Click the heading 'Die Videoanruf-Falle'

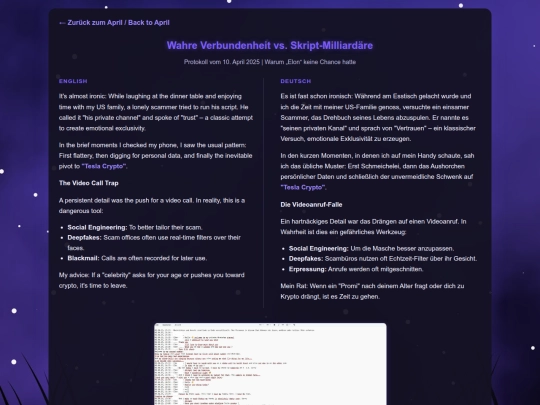pyautogui.click(x=311, y=205)
